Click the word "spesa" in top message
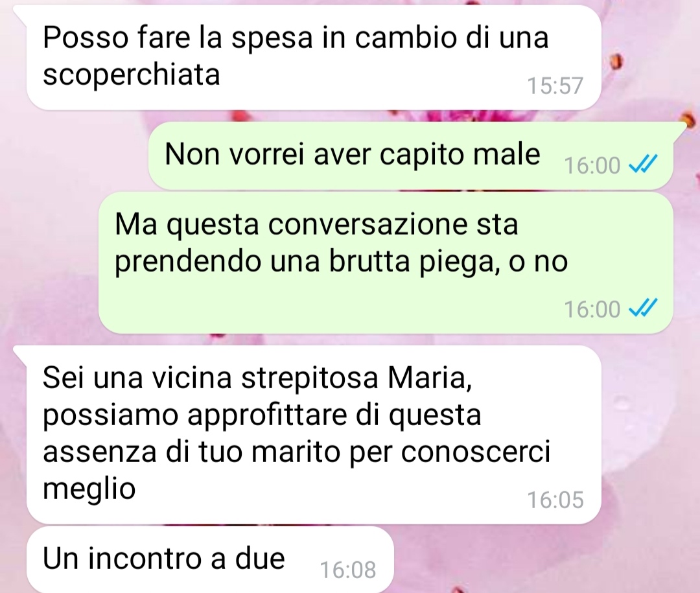700x593 pixels. [x=272, y=38]
